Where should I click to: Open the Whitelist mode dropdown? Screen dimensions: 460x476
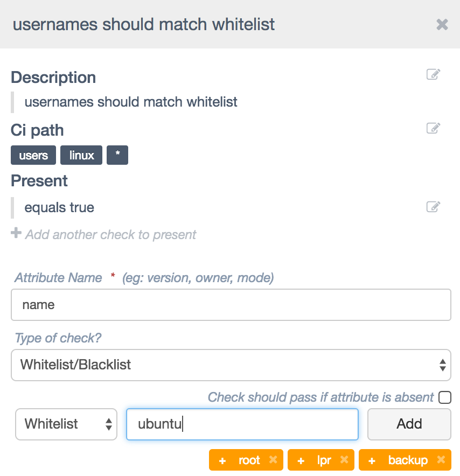66,424
